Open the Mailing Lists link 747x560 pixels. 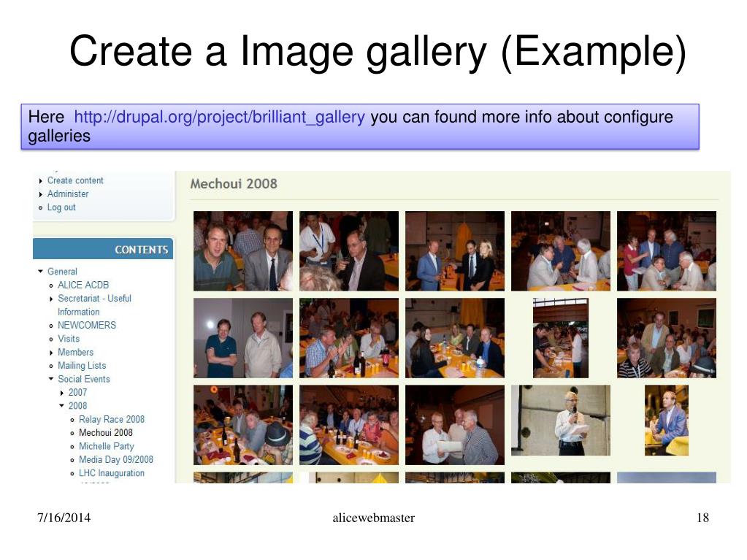coord(82,365)
